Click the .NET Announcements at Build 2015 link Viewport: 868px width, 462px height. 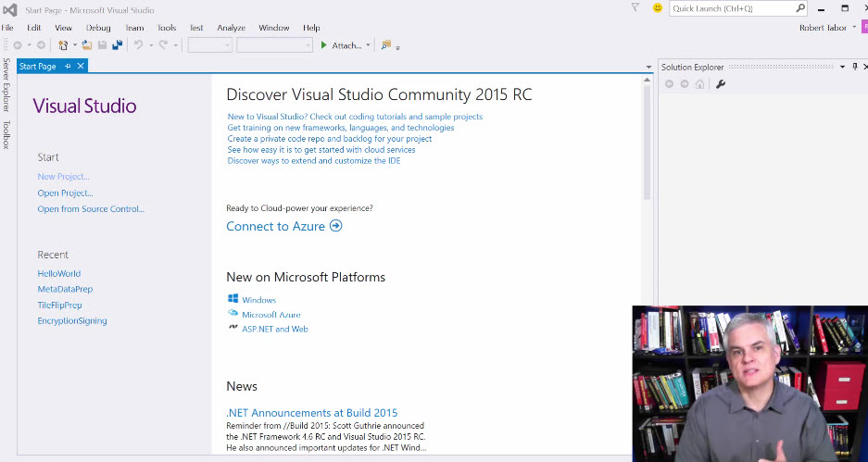311,413
